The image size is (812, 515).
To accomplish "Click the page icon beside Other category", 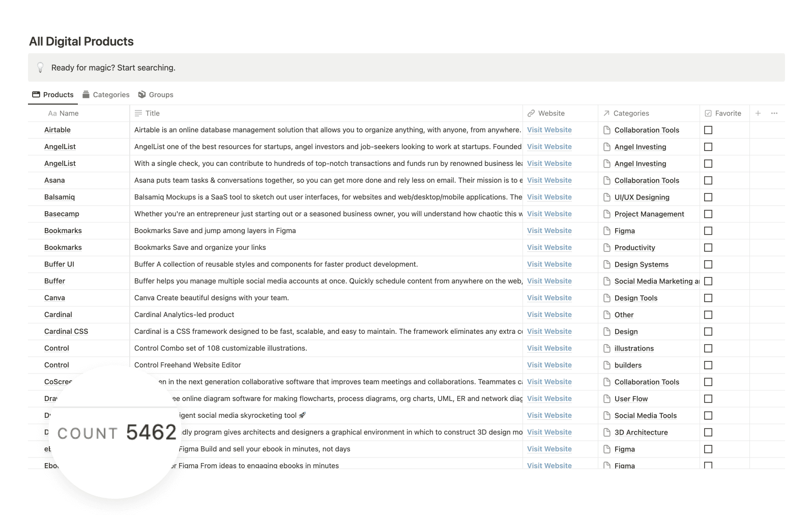I will (x=606, y=315).
